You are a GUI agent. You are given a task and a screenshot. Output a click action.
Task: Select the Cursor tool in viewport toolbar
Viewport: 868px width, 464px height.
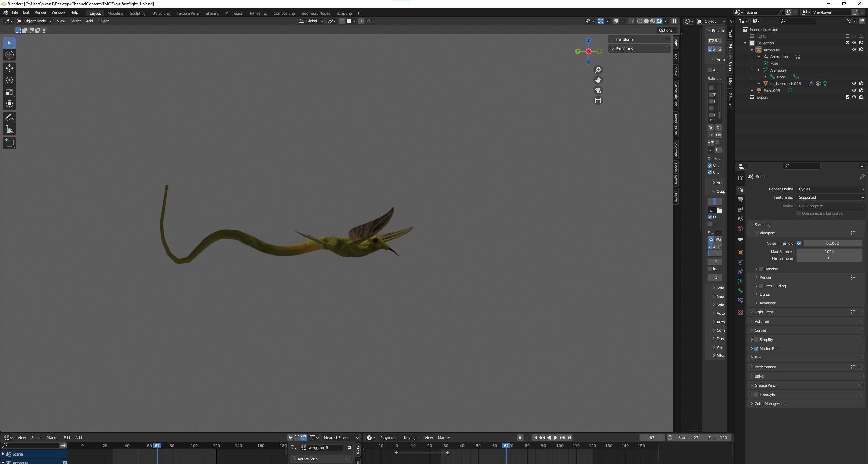coord(9,55)
